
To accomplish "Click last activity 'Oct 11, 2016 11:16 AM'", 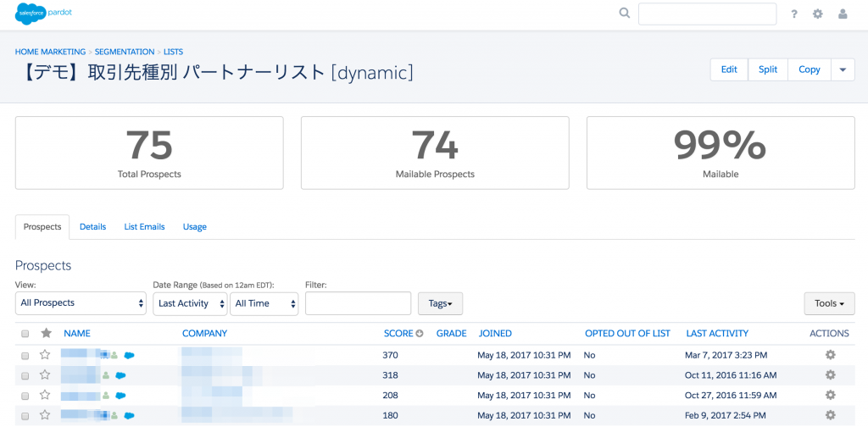I will (731, 375).
